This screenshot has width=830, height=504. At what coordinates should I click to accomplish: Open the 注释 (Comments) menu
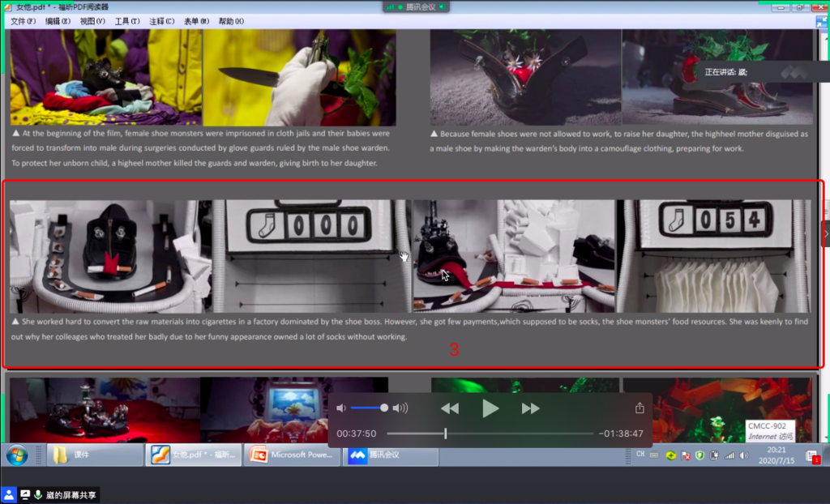(x=162, y=21)
